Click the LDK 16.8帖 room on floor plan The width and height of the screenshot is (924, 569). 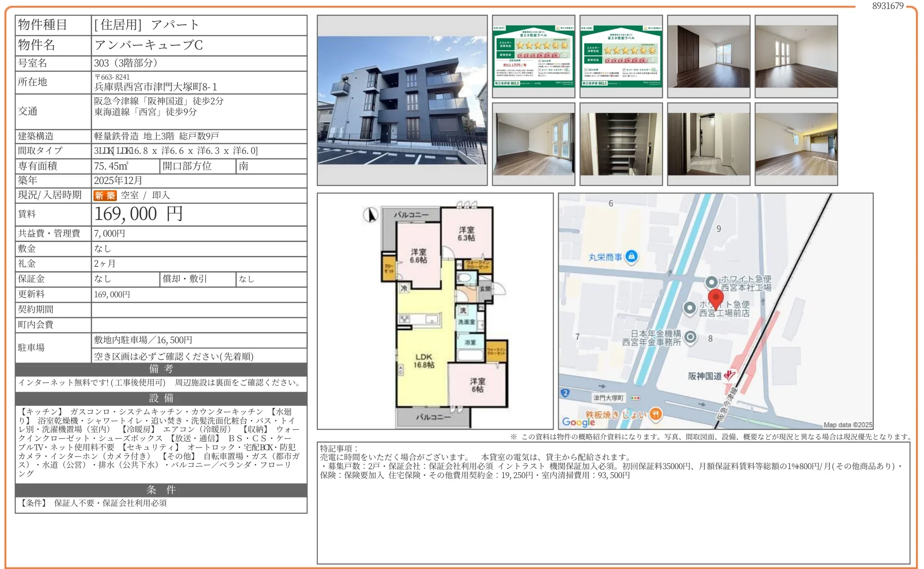click(423, 361)
